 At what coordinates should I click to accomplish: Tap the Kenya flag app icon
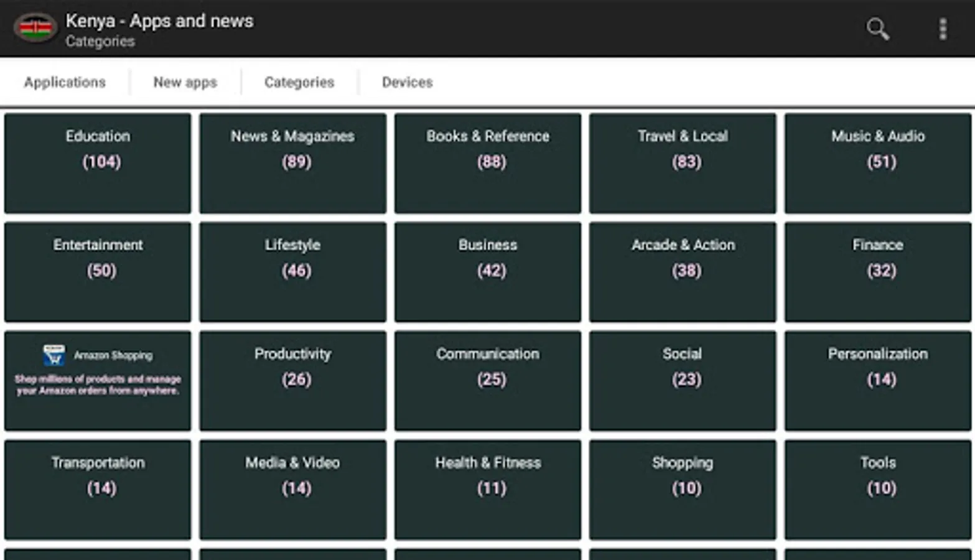pos(35,28)
